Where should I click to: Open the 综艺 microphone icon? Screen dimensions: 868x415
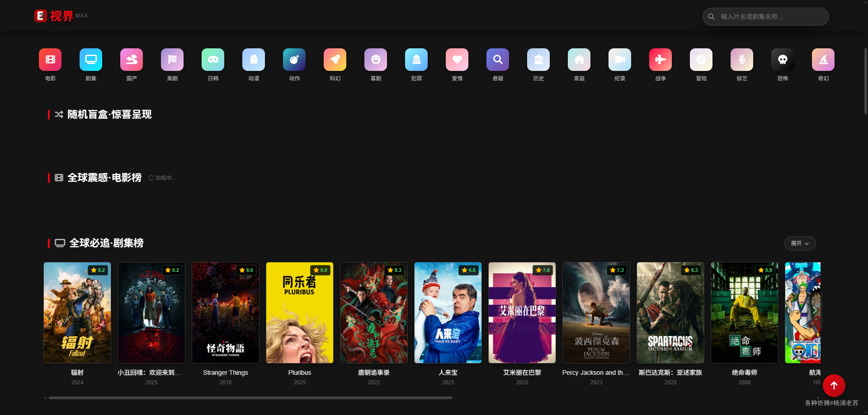point(742,60)
